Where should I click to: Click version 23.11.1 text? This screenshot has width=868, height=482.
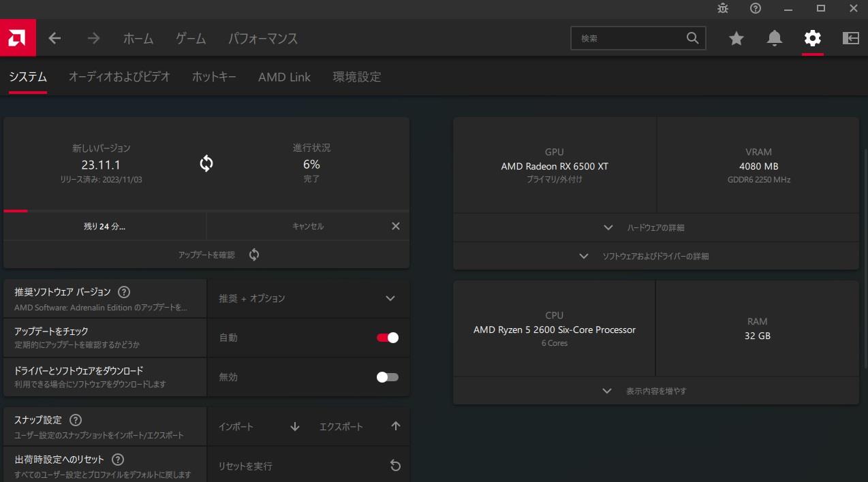pos(101,164)
